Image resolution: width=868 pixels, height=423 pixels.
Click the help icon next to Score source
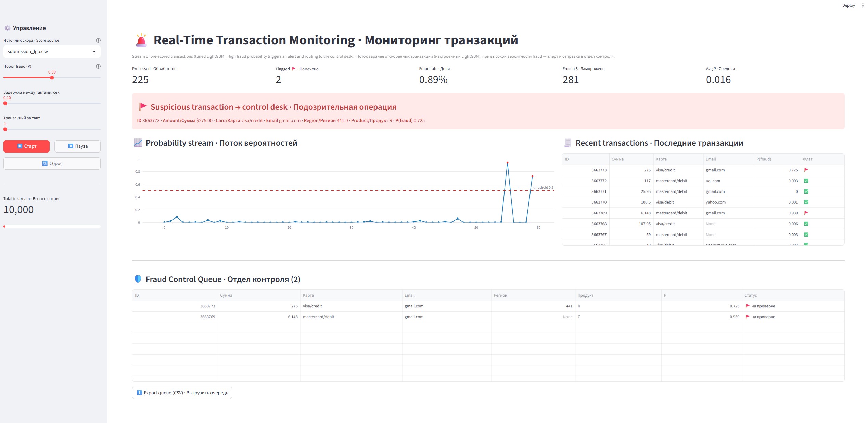98,40
